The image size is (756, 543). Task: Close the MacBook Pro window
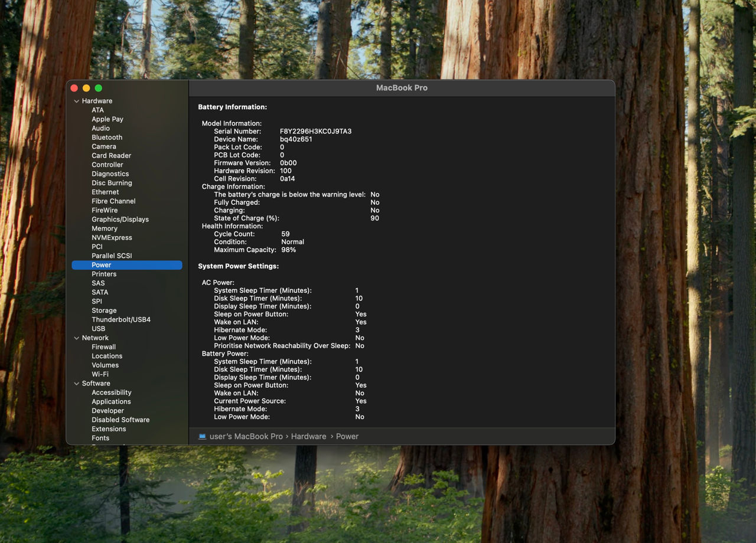[74, 88]
